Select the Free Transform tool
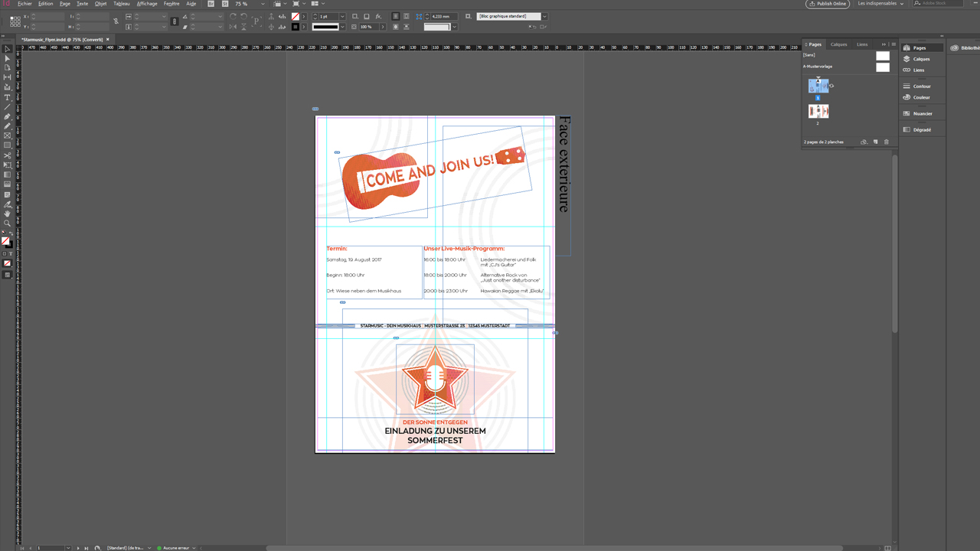The height and width of the screenshot is (551, 980). click(x=8, y=165)
